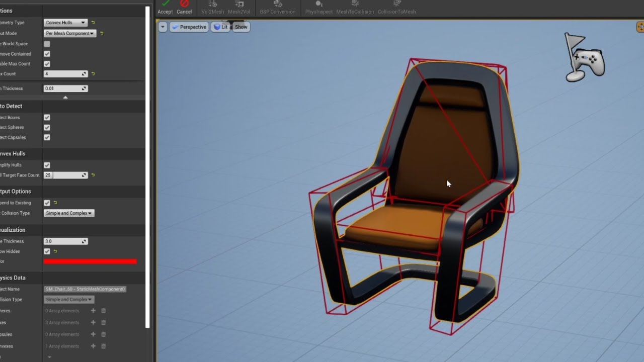Click the Max Count value field
The image size is (644, 362).
66,74
